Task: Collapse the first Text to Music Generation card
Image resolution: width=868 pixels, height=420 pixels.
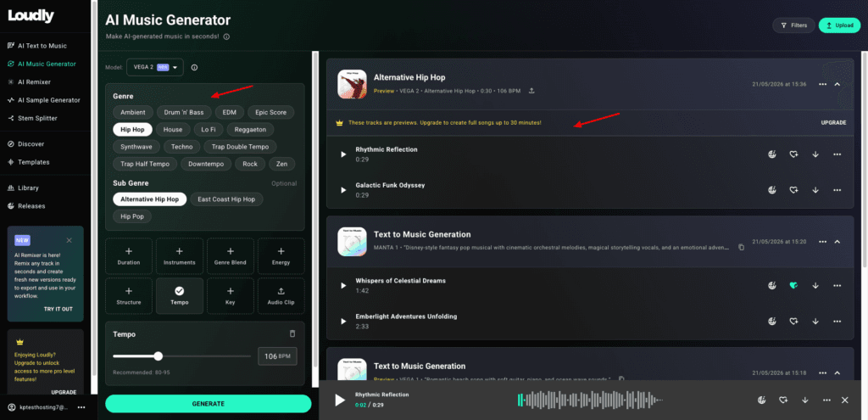Action: (x=837, y=242)
